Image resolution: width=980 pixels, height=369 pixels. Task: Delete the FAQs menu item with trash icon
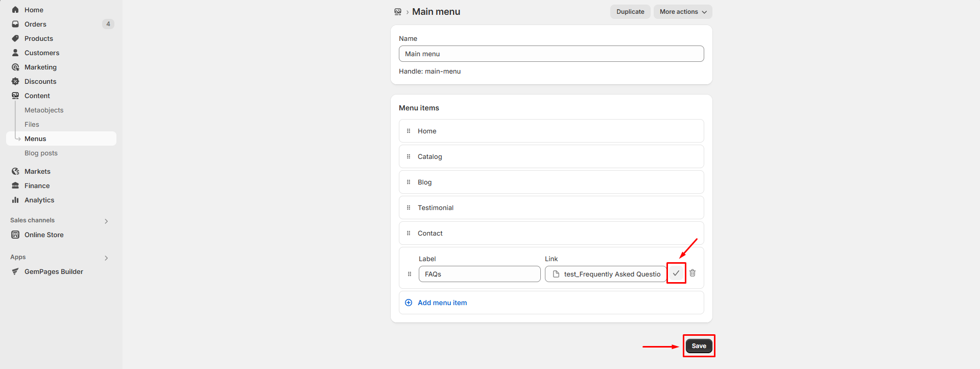pos(692,273)
